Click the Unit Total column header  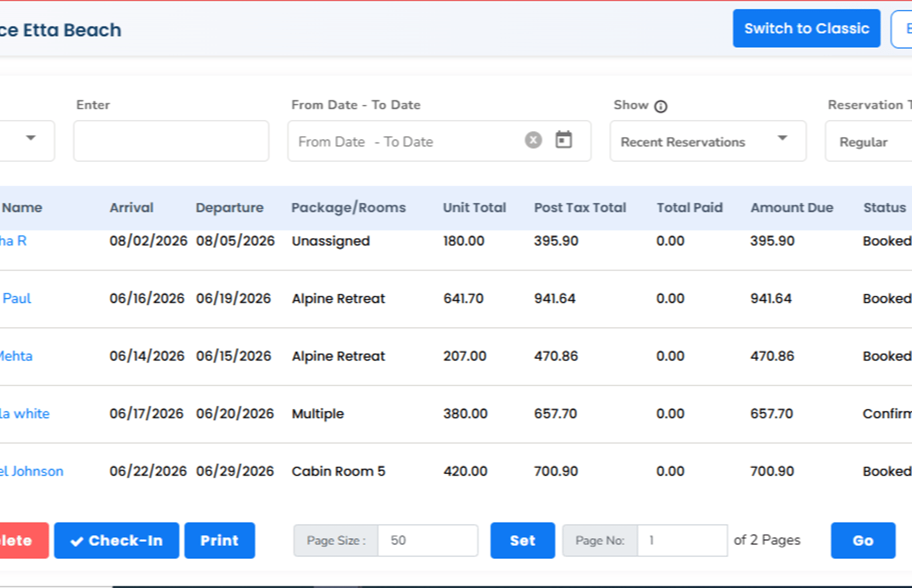pyautogui.click(x=474, y=207)
